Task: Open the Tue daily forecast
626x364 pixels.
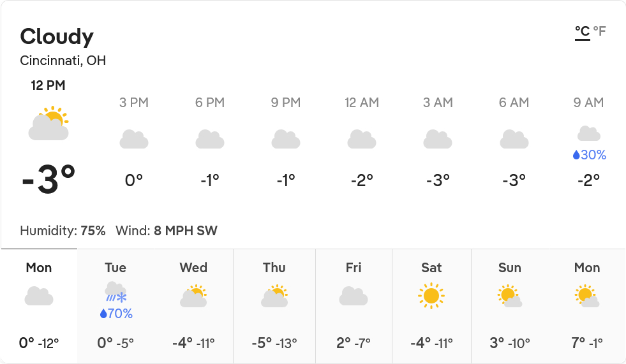Action: [116, 306]
